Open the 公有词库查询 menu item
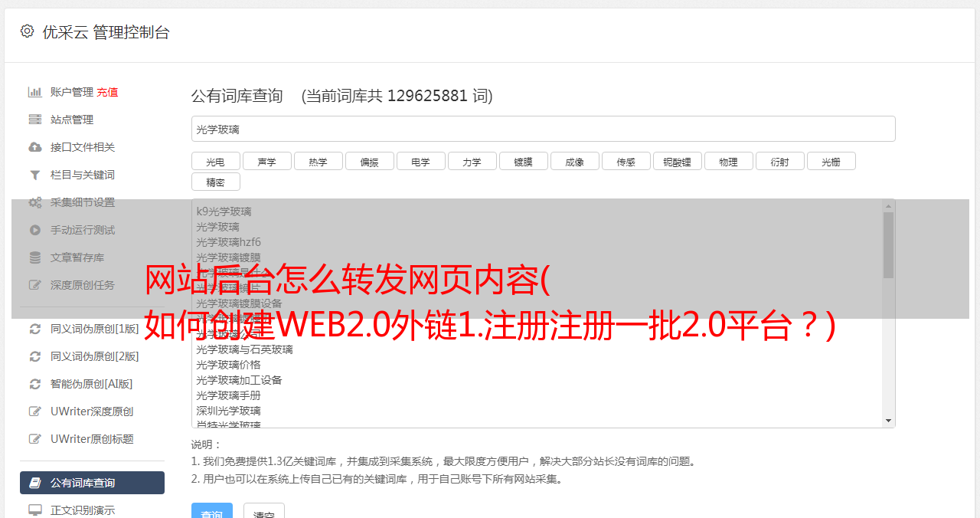 92,483
